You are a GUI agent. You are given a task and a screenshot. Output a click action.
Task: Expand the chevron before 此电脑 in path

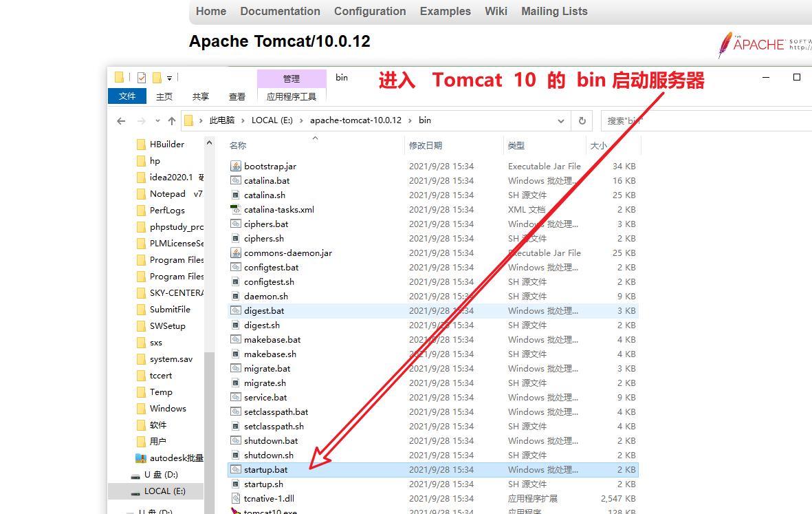point(201,120)
